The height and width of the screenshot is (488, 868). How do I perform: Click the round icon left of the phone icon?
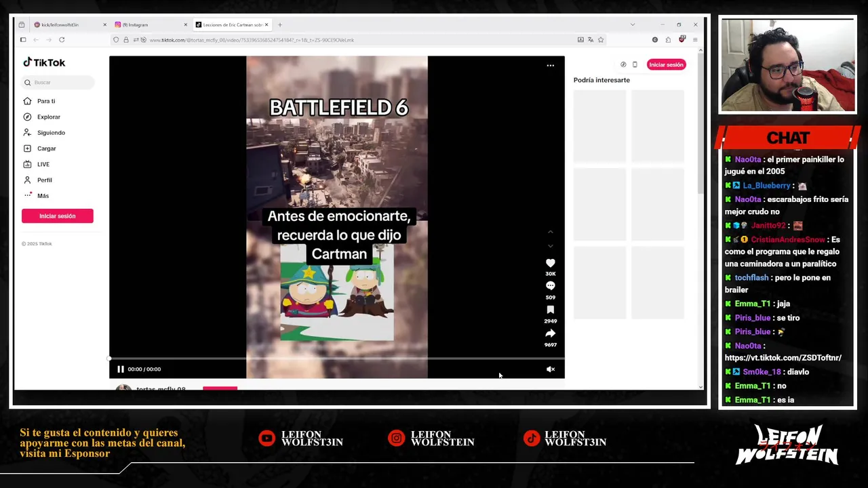click(x=623, y=64)
